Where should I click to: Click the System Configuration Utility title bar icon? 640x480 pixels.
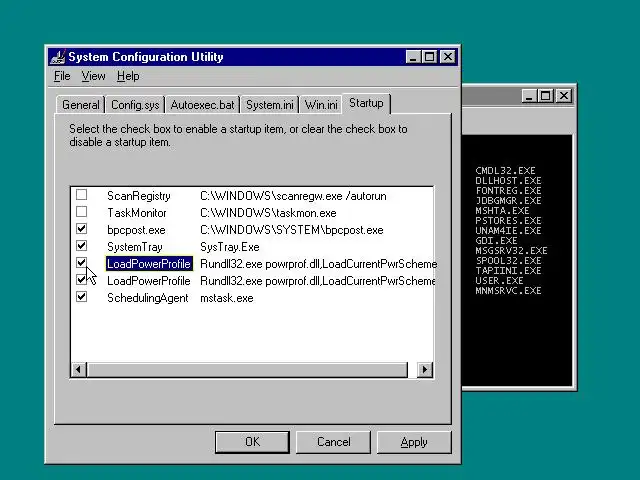tap(58, 57)
